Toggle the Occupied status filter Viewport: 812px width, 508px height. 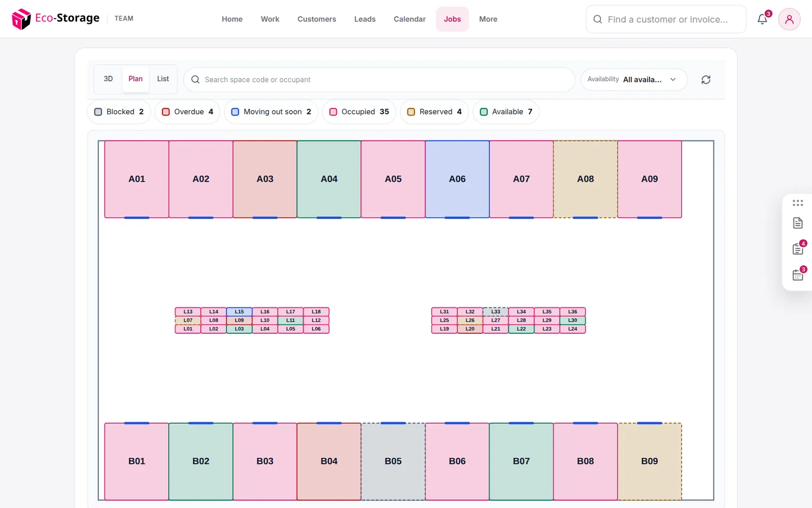pyautogui.click(x=359, y=112)
